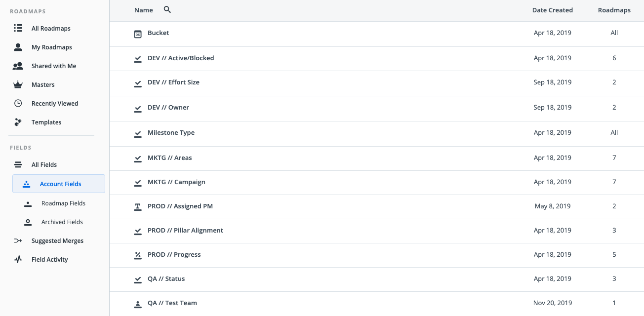Click the Roadmaps value All for Bucket
Viewport: 644px width, 316px height.
tap(614, 33)
